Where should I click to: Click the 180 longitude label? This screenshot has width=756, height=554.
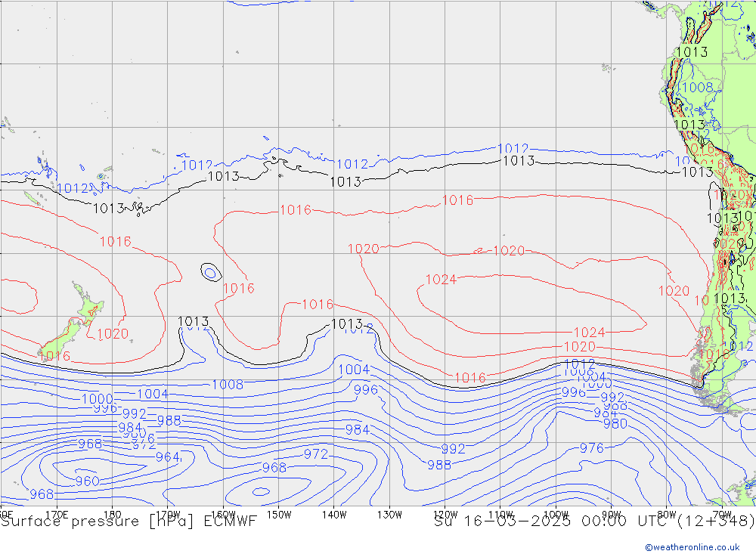click(113, 515)
